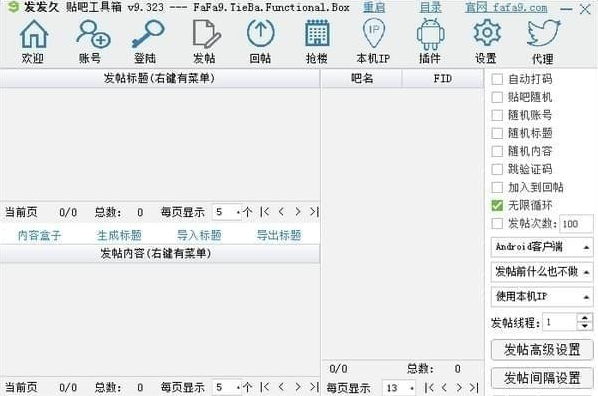Expand the Android客户端 dropdown
The width and height of the screenshot is (598, 396).
point(542,247)
